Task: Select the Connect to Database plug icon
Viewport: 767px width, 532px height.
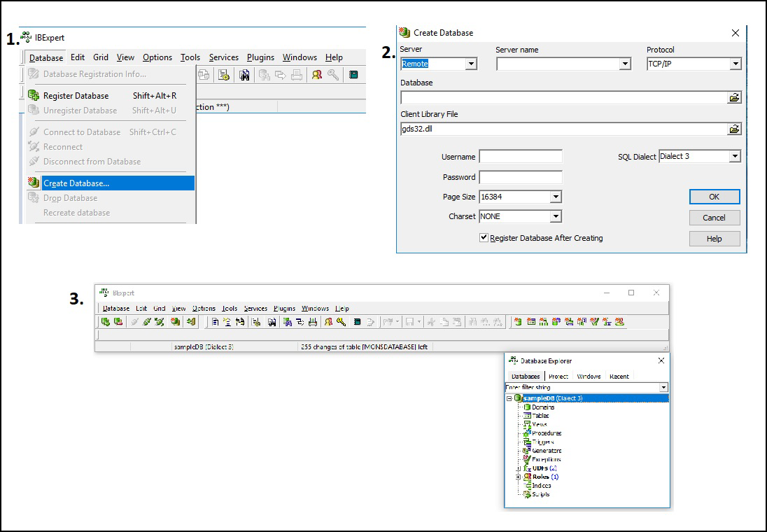Action: pyautogui.click(x=134, y=322)
